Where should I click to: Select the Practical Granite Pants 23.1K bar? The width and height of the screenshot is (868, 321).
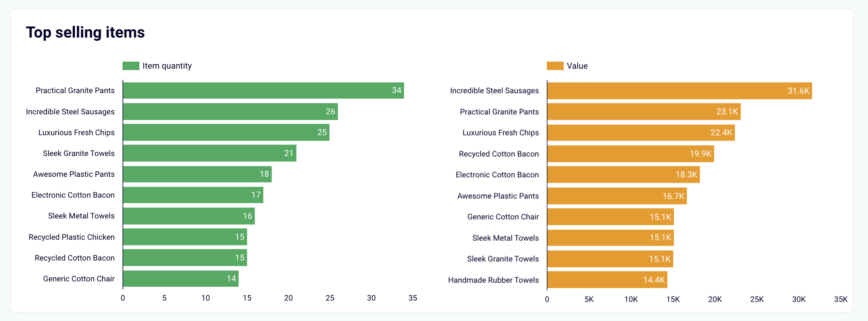click(x=644, y=111)
